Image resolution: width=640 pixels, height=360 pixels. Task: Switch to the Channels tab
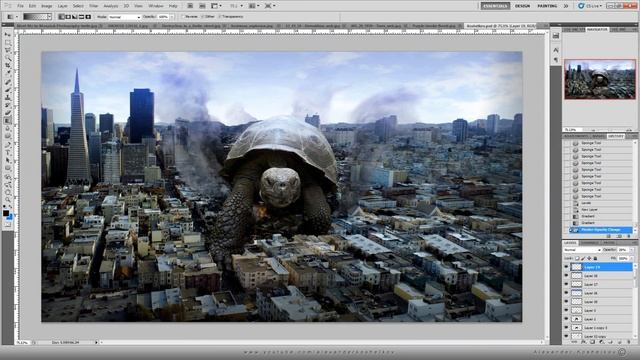590,243
